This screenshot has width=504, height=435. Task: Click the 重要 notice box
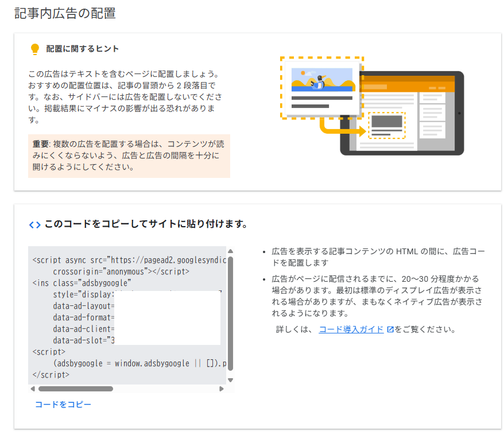129,157
